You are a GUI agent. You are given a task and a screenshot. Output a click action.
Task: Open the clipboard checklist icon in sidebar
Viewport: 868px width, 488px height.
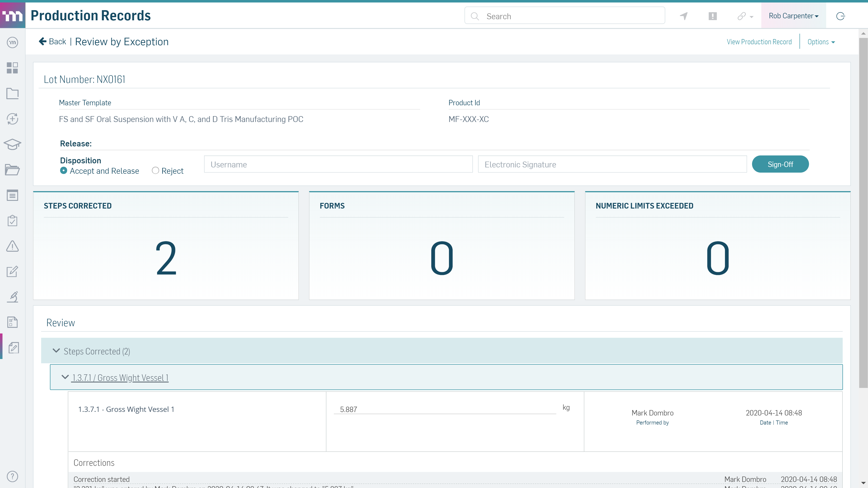pyautogui.click(x=12, y=221)
